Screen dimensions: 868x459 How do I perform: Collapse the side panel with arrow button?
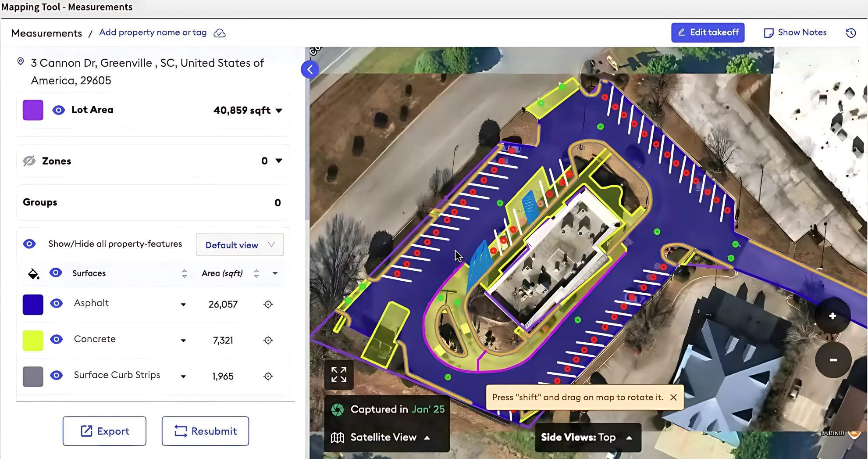click(310, 69)
